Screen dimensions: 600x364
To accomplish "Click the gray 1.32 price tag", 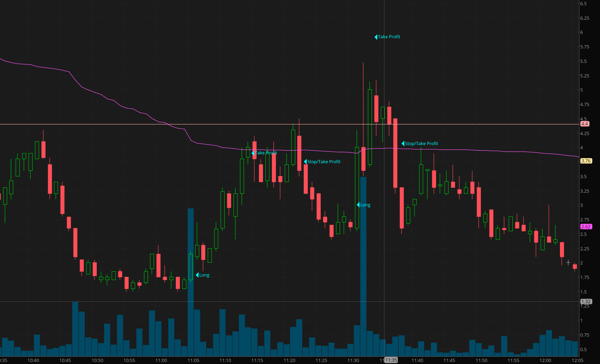I will pos(586,302).
